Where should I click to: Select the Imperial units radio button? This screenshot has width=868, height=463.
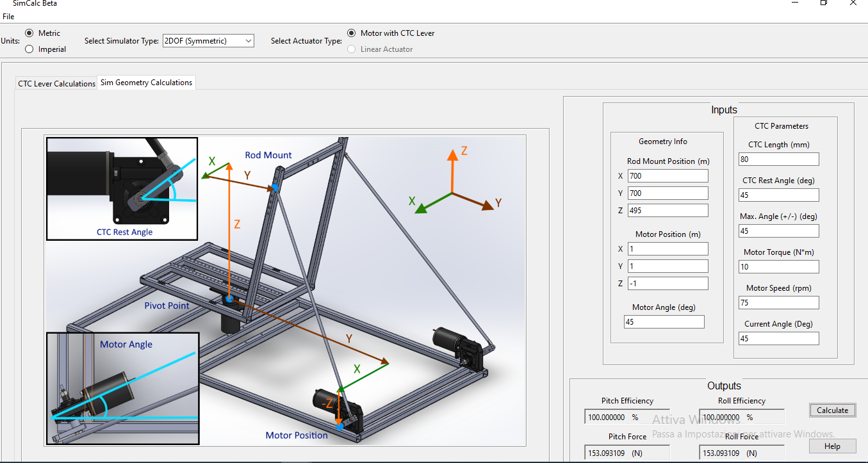click(29, 49)
